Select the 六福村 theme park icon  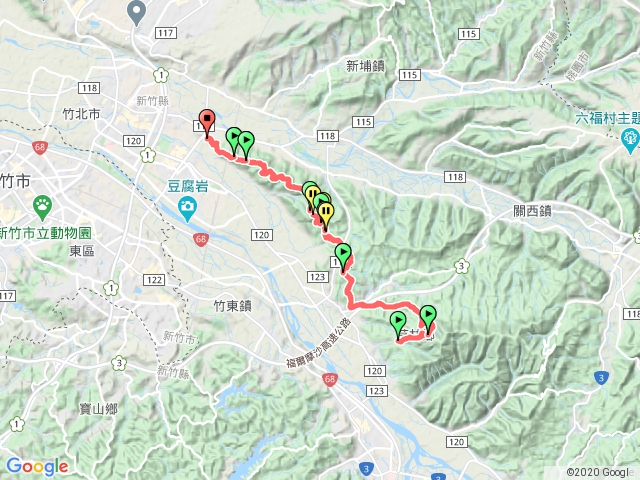coord(629,140)
